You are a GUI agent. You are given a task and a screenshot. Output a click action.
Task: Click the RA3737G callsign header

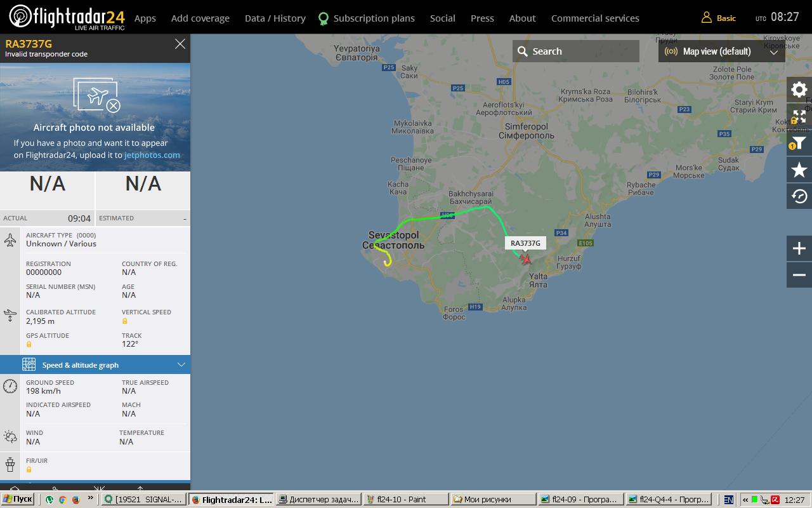(29, 43)
